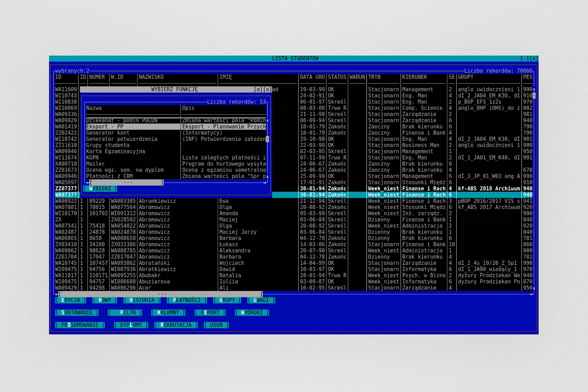Choose 'Ocena egz. sem. na dyplom'
Viewport: 588px width, 392px height.
(176, 170)
